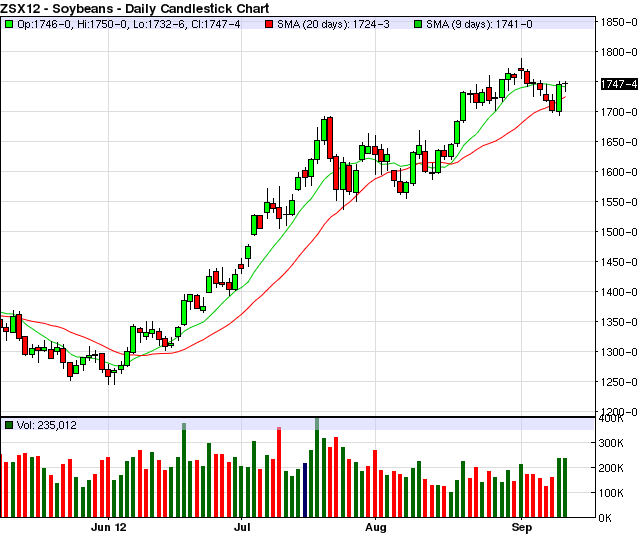
Task: Click the single dark blue volume bar
Action: point(304,490)
